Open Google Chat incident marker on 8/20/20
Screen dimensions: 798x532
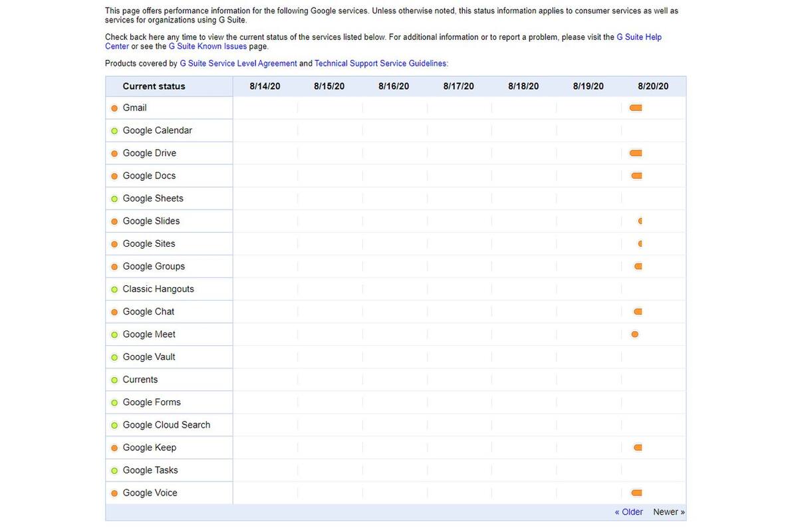[x=638, y=311]
